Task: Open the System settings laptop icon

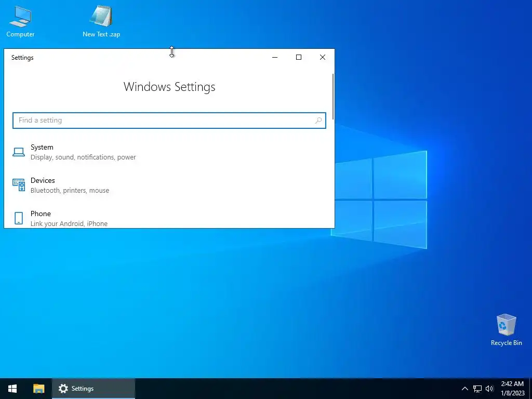Action: tap(19, 152)
